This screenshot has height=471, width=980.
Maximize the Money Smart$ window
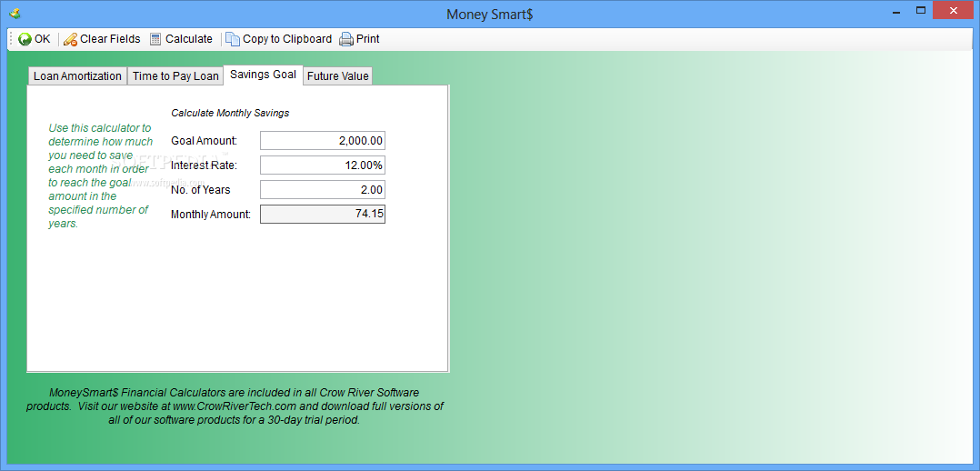(920, 10)
